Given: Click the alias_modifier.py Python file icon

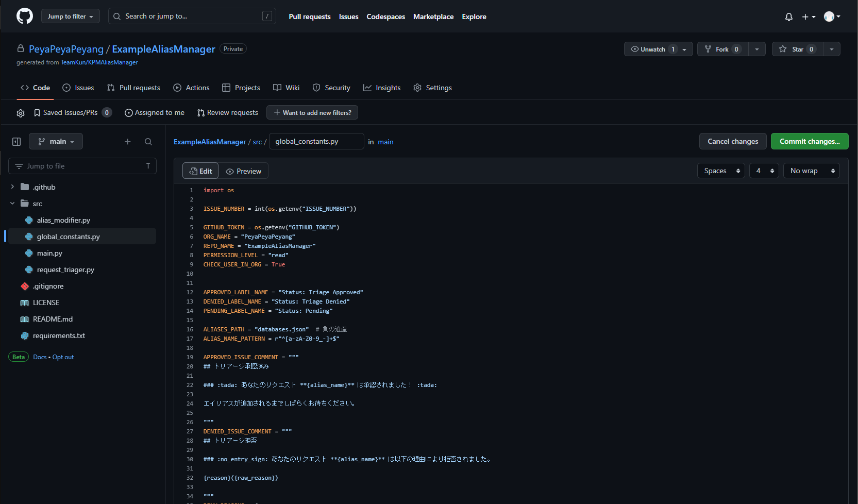Looking at the screenshot, I should [x=29, y=220].
